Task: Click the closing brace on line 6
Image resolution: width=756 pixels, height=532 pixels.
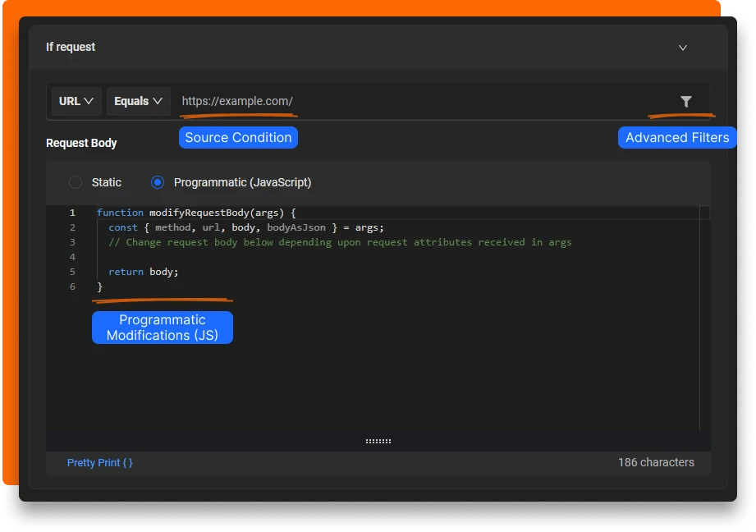Action: 100,287
